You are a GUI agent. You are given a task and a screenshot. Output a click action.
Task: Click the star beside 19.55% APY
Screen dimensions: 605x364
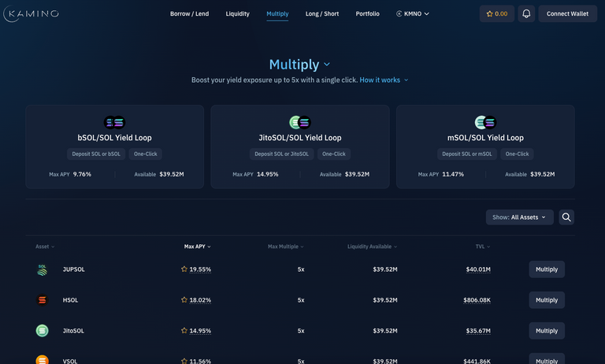(184, 269)
